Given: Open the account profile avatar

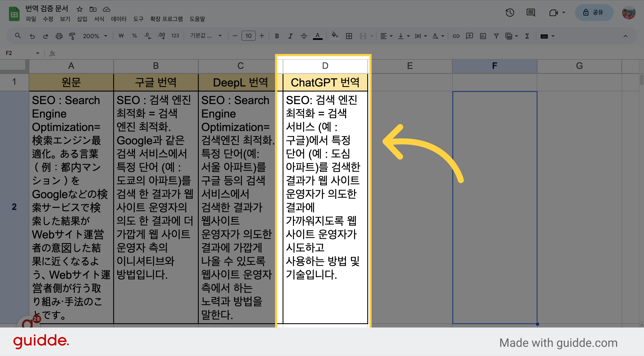Looking at the screenshot, I should coord(629,13).
